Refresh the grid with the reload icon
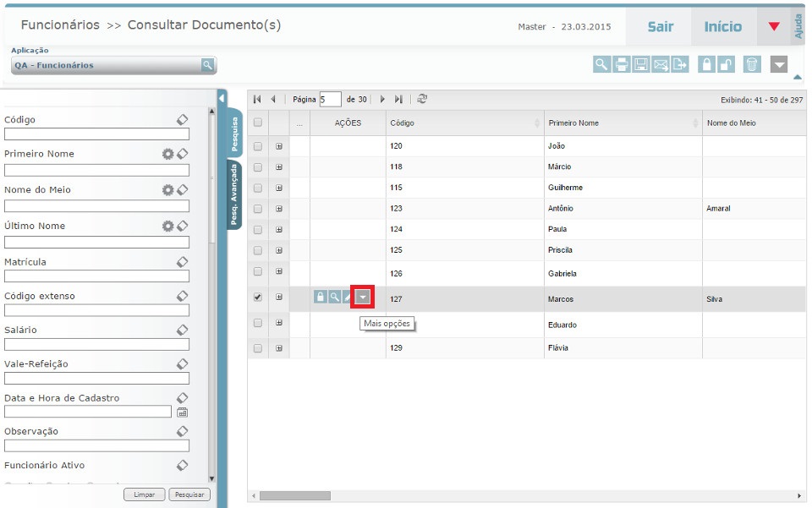 [422, 99]
